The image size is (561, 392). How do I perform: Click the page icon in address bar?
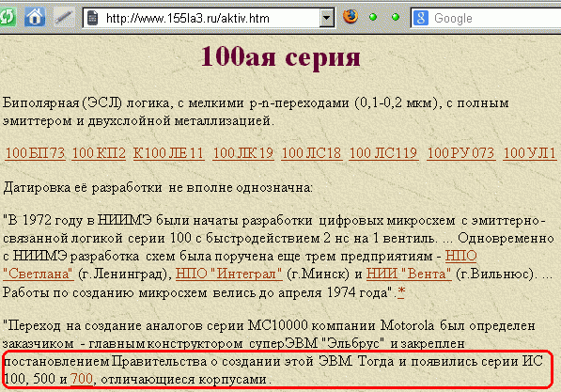(x=93, y=18)
